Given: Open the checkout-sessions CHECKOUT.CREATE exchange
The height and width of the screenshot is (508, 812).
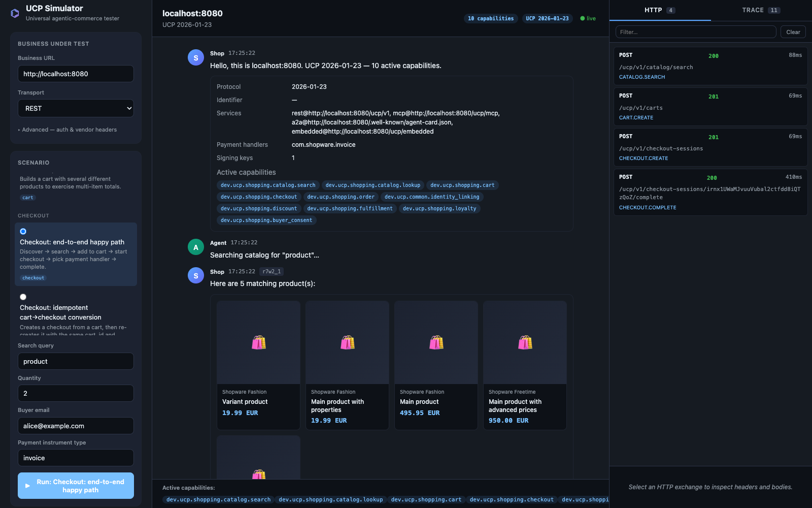Looking at the screenshot, I should (710, 147).
